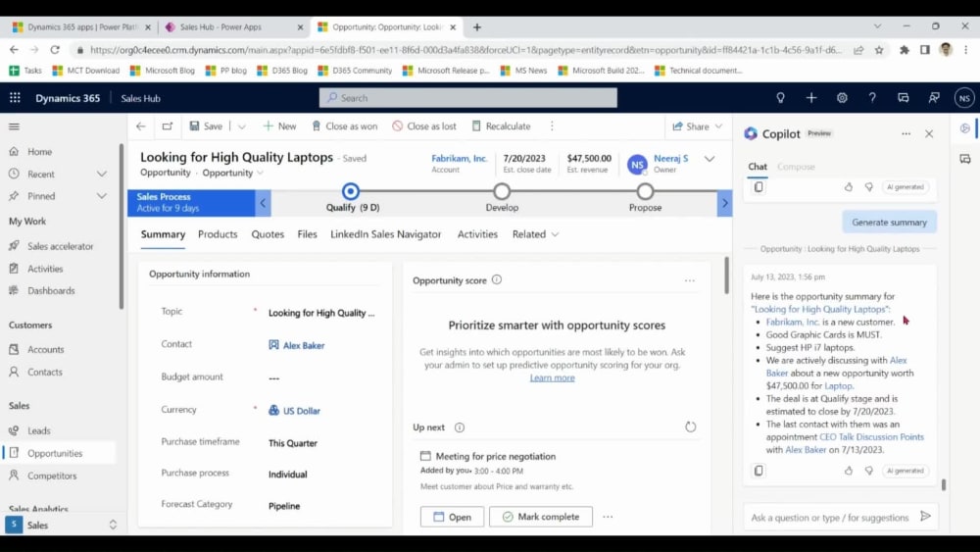Select the Propose stage circle
The width and height of the screenshot is (980, 552).
click(x=645, y=190)
